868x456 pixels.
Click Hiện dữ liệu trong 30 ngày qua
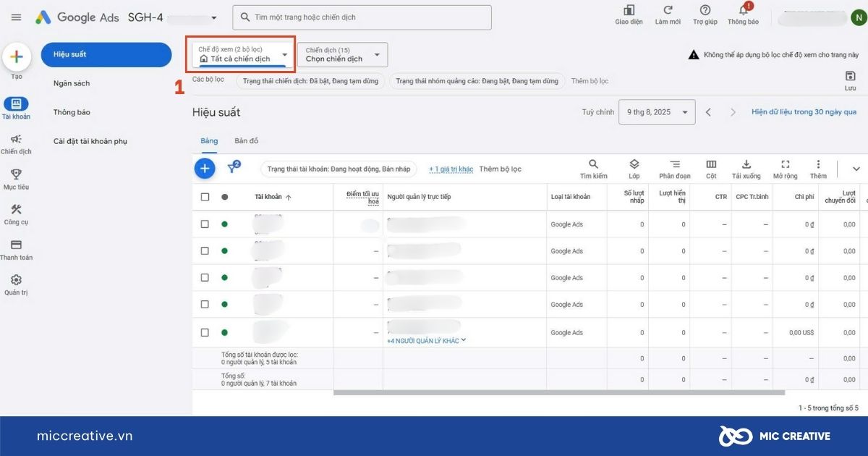tap(804, 112)
